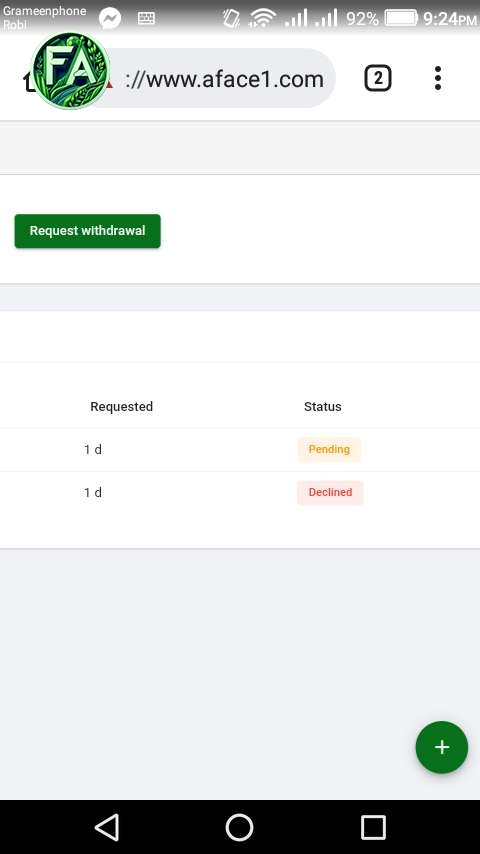Tap the Wi-Fi status icon
Viewport: 480px width, 854px height.
(x=263, y=19)
